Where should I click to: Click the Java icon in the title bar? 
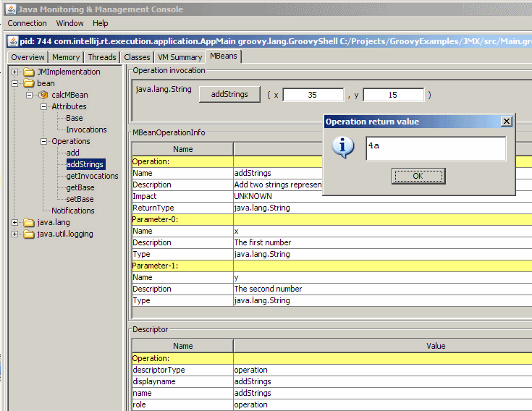click(11, 9)
